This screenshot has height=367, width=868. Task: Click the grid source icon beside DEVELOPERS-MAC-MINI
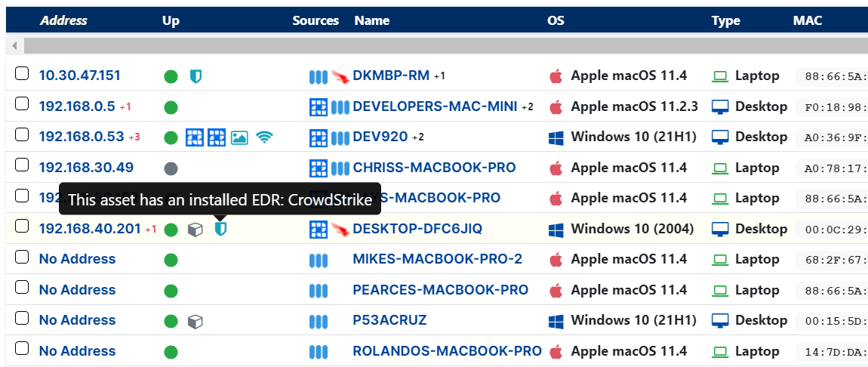click(x=319, y=106)
